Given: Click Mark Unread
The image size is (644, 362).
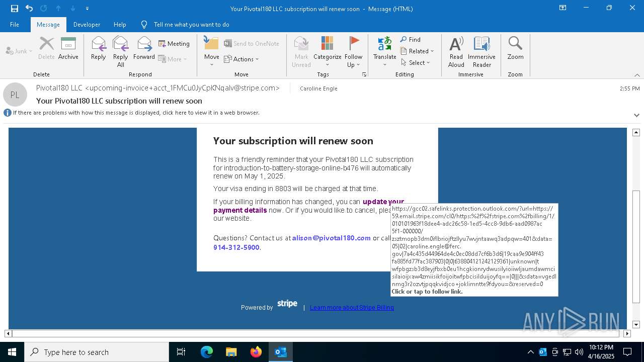Looking at the screenshot, I should [x=301, y=52].
